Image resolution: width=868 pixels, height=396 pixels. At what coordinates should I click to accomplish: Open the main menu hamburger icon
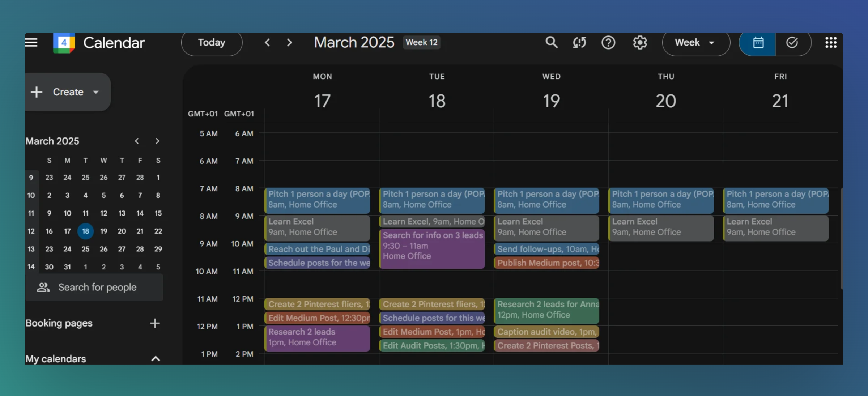[31, 43]
